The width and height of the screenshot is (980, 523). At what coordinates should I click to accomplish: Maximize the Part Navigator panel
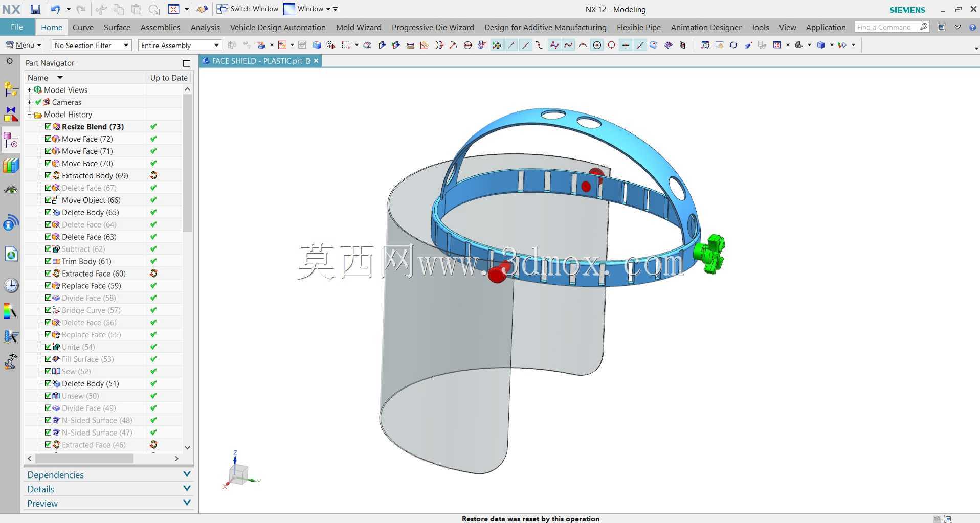[x=187, y=63]
